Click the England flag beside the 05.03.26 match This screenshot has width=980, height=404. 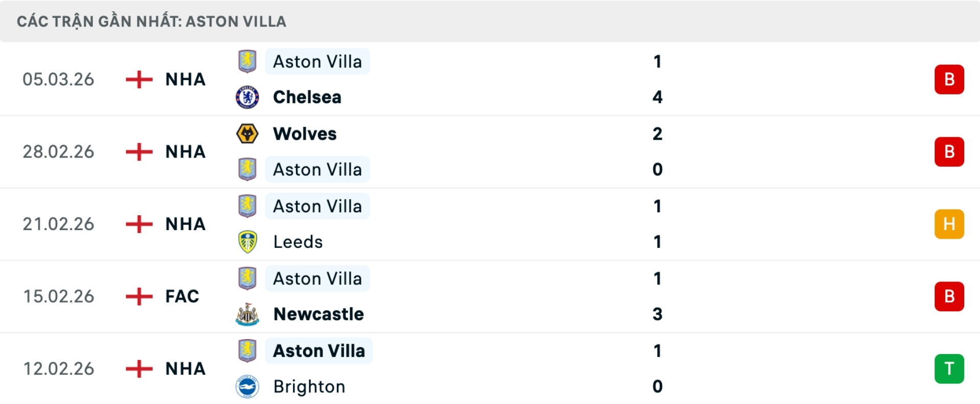[x=138, y=80]
